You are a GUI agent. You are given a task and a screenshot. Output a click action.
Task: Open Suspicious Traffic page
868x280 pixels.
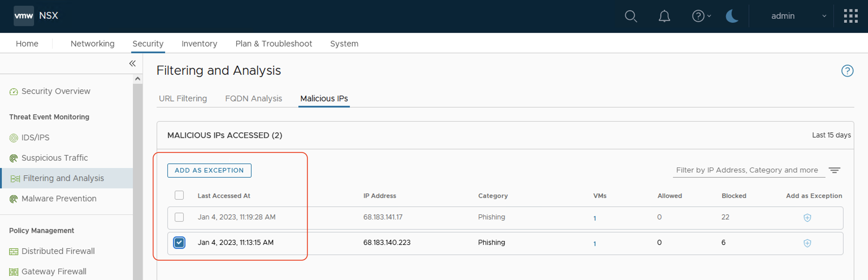click(55, 158)
